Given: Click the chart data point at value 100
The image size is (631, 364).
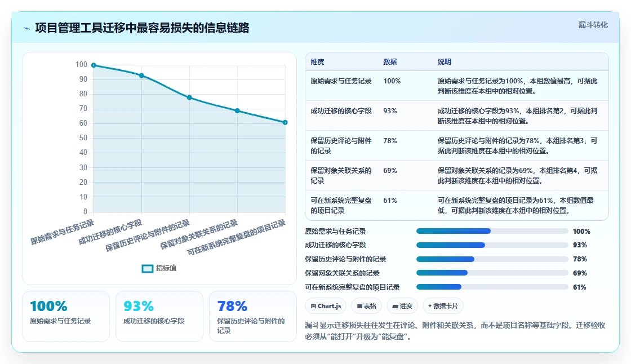Looking at the screenshot, I should (x=94, y=65).
